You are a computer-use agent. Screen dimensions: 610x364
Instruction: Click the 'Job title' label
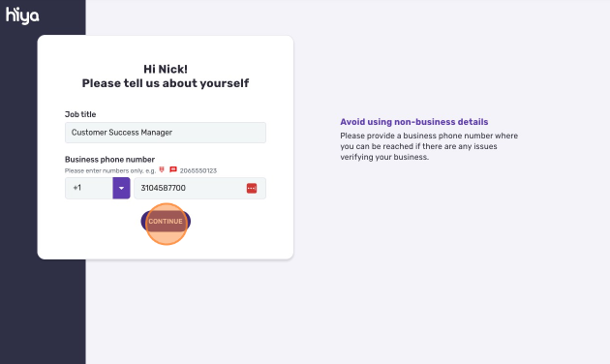pos(80,114)
